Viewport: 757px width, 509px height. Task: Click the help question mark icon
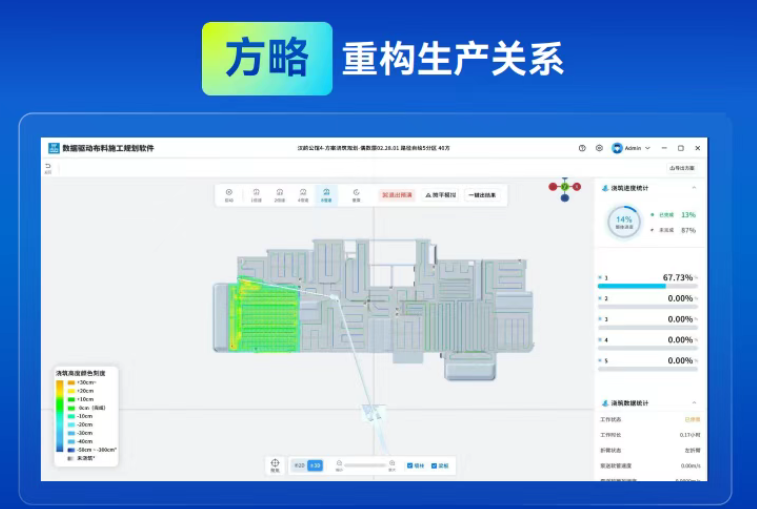coord(582,148)
